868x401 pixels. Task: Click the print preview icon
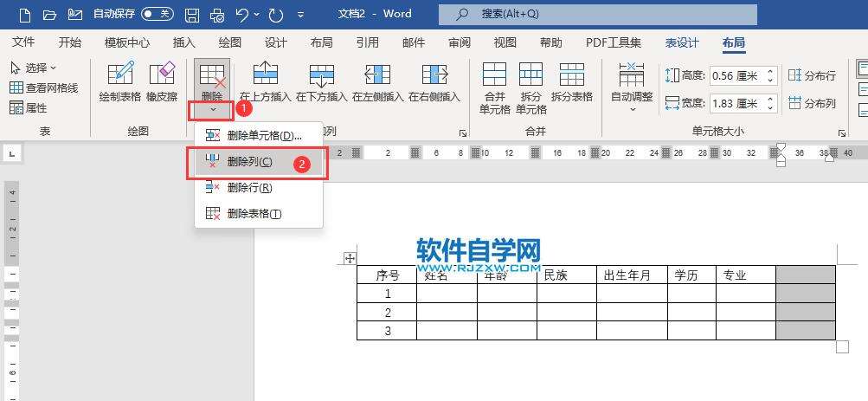(218, 15)
